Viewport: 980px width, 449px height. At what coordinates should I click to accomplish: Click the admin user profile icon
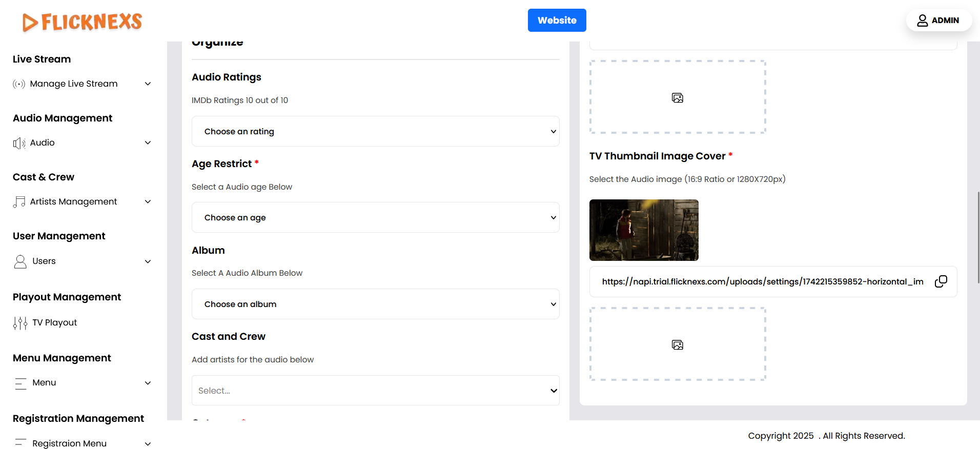[x=922, y=21]
